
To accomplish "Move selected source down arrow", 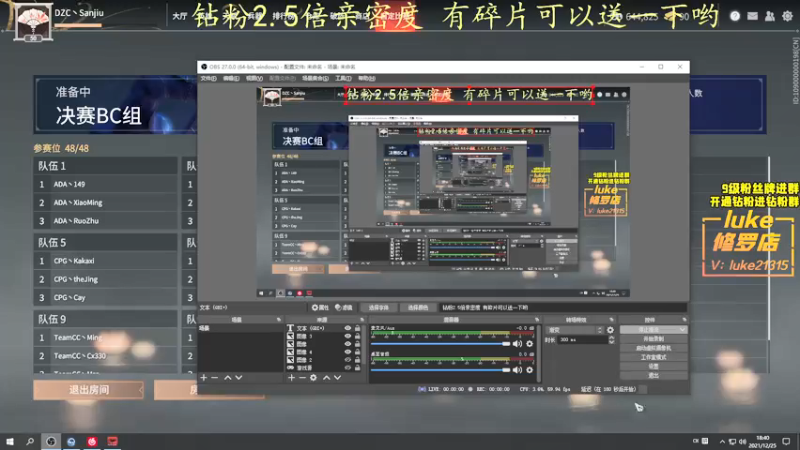I will 337,378.
